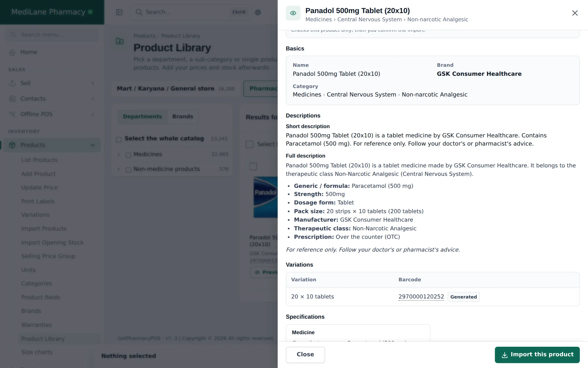This screenshot has width=588, height=368.
Task: Expand the Sell submenu chevron
Action: pyautogui.click(x=93, y=83)
